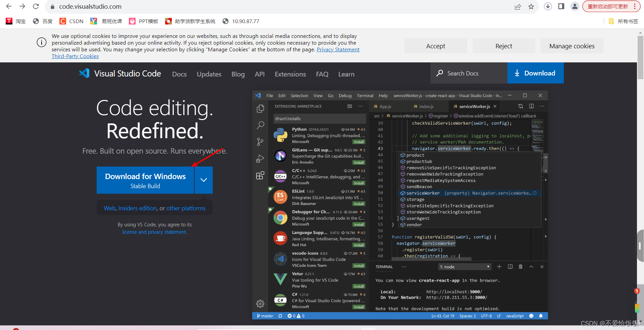Reject optional cookies
644x330 pixels.
tap(504, 46)
